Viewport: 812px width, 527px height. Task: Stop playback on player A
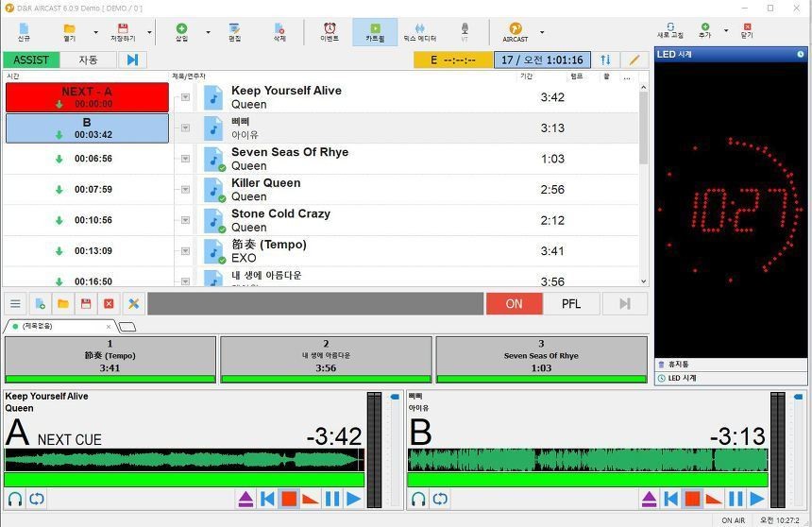[x=289, y=499]
